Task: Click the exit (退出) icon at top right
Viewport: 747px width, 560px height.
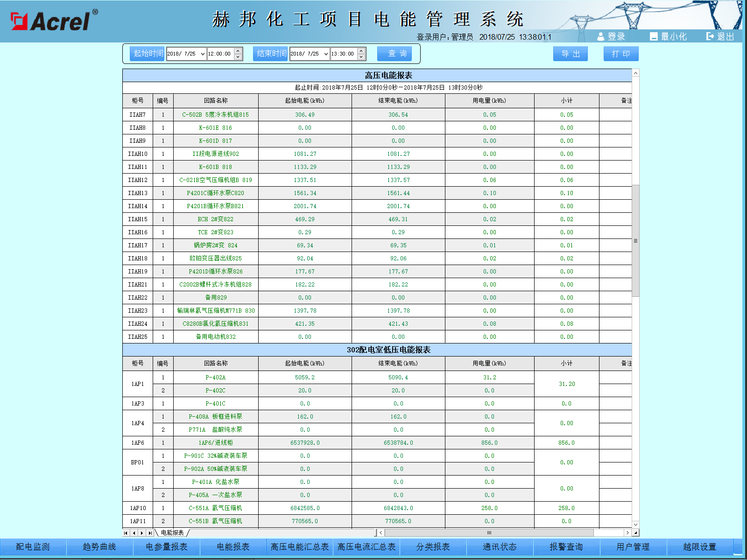Action: (x=709, y=36)
